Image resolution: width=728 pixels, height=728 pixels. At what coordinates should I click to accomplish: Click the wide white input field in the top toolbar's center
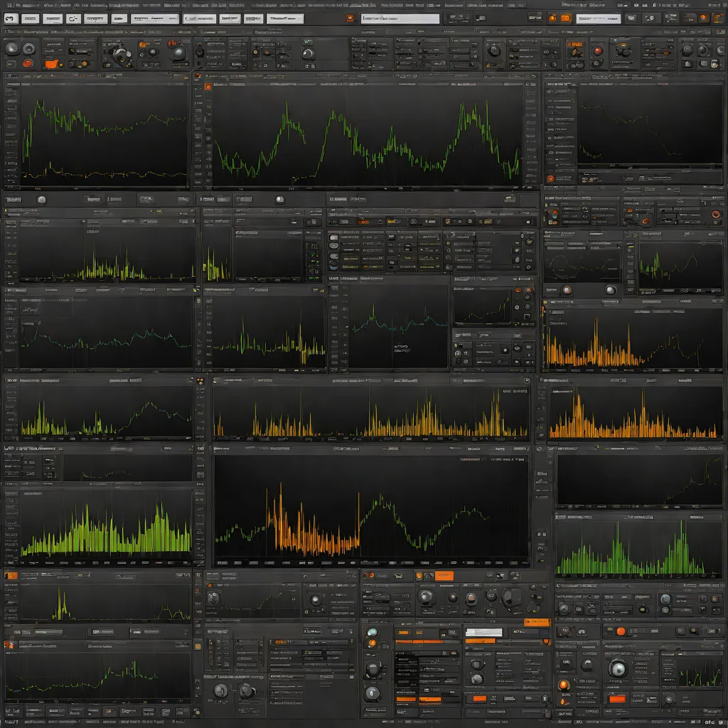[400, 18]
